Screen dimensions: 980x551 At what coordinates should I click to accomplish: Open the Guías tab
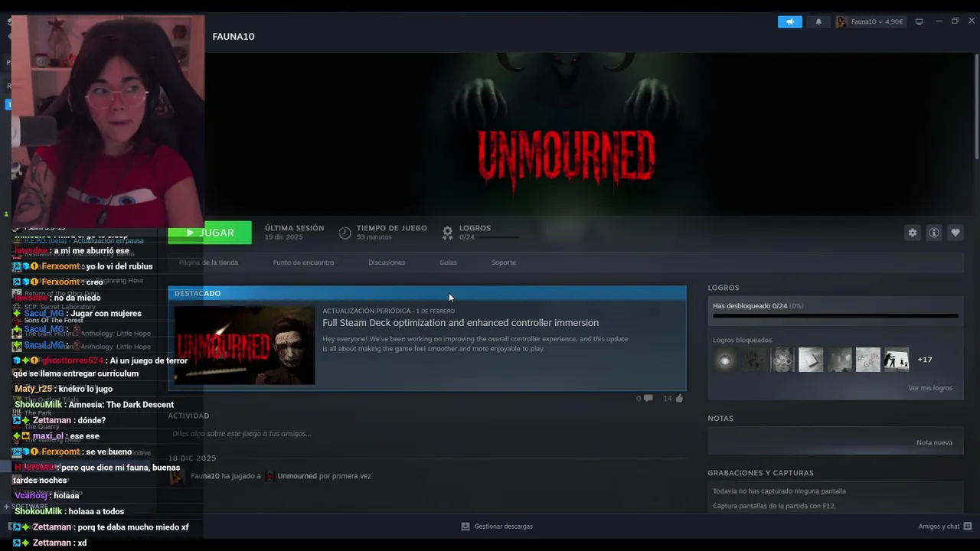point(448,262)
